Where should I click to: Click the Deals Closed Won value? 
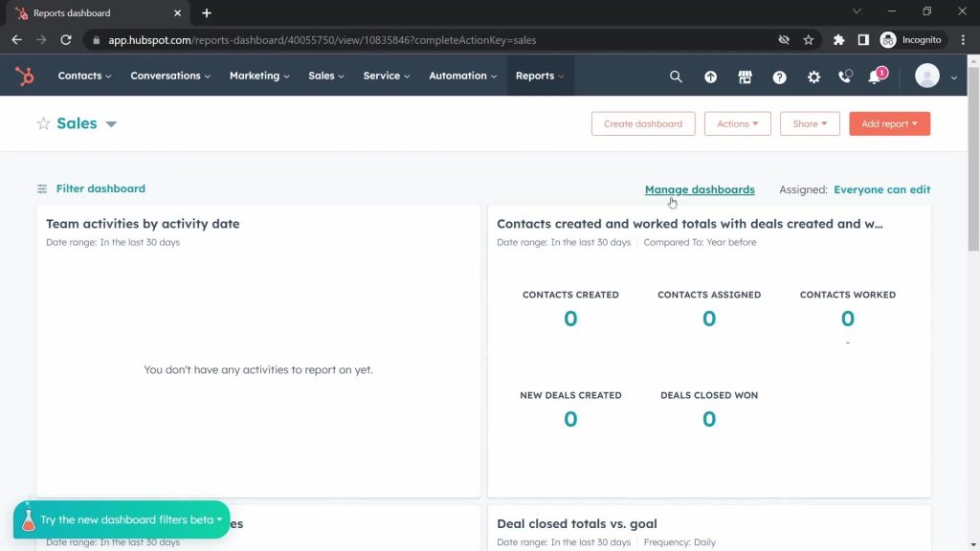709,419
